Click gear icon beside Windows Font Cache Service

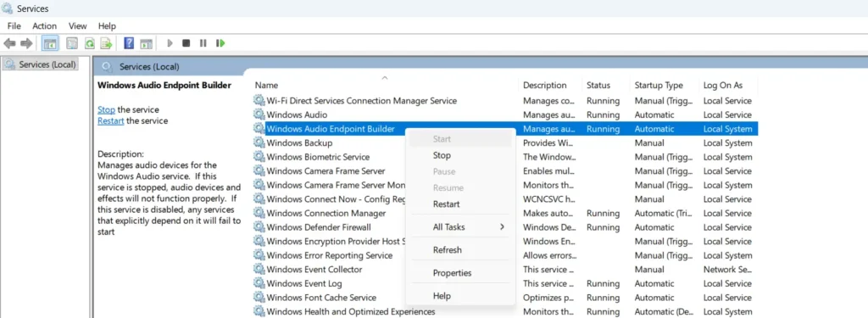pos(259,298)
